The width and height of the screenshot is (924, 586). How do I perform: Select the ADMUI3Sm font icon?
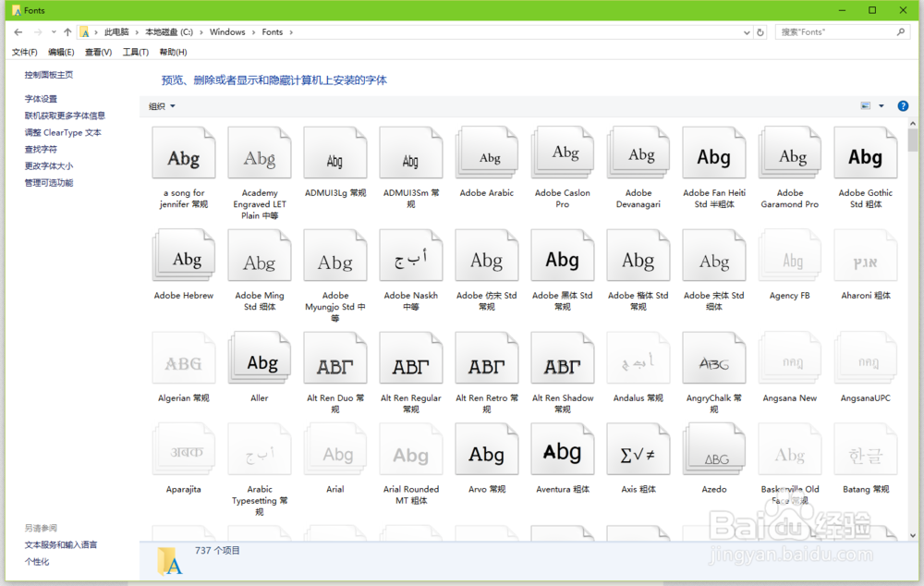411,153
